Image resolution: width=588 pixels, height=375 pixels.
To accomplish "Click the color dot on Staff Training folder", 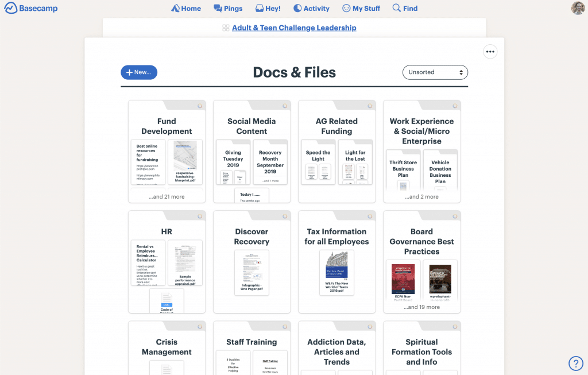I will [x=285, y=327].
